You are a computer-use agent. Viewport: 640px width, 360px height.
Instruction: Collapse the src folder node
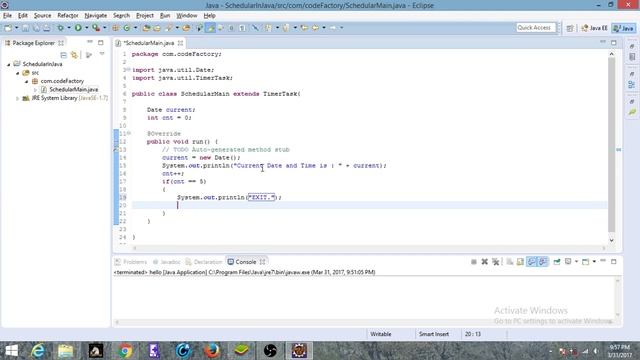[x=18, y=73]
